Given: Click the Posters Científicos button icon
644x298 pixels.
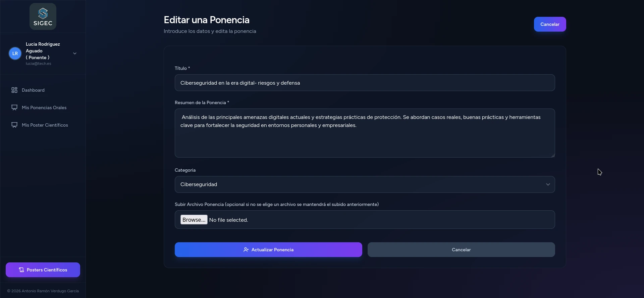Looking at the screenshot, I should (21, 270).
